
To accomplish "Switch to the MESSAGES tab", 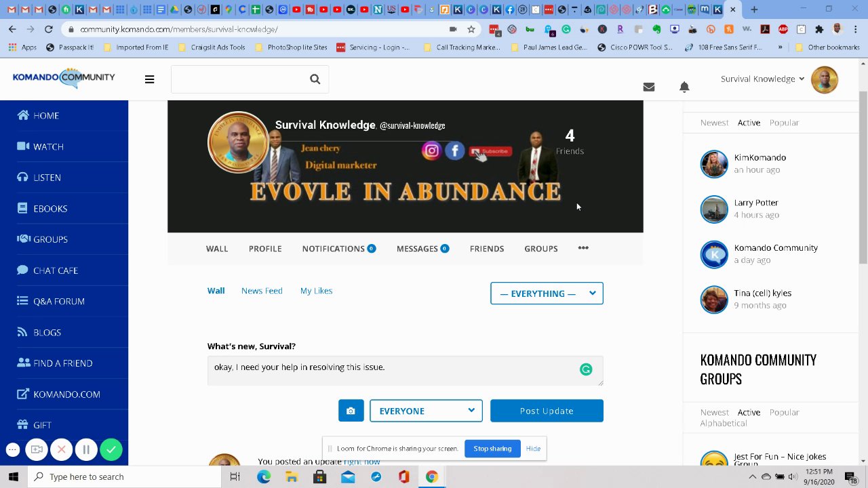I will point(422,249).
